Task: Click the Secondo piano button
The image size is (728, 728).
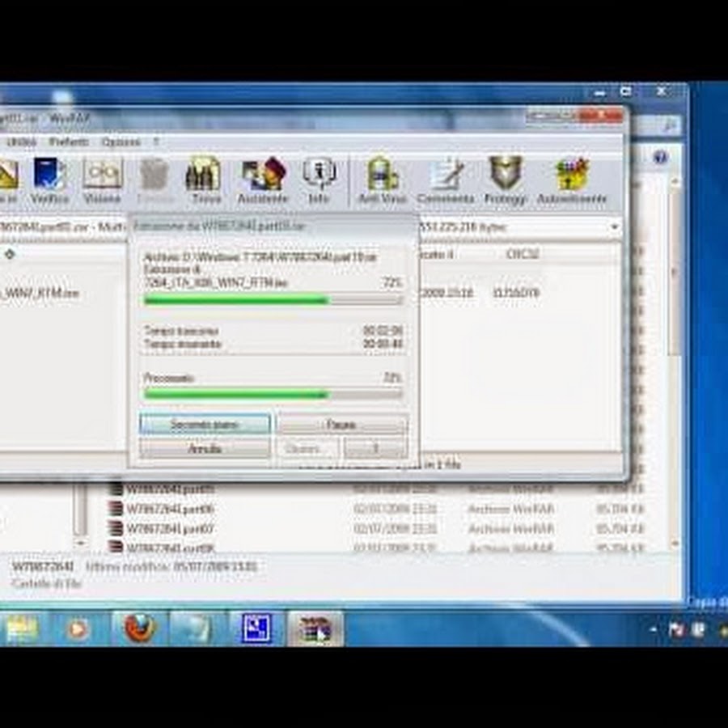Action: click(x=205, y=425)
